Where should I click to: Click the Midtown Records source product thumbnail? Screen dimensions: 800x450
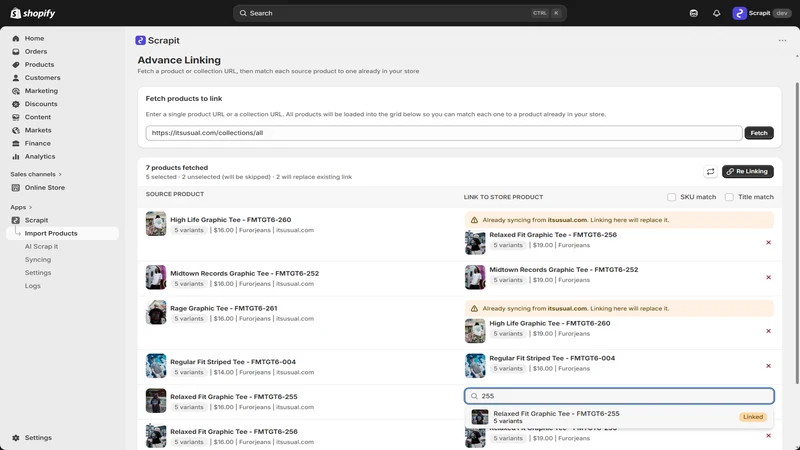(x=156, y=278)
